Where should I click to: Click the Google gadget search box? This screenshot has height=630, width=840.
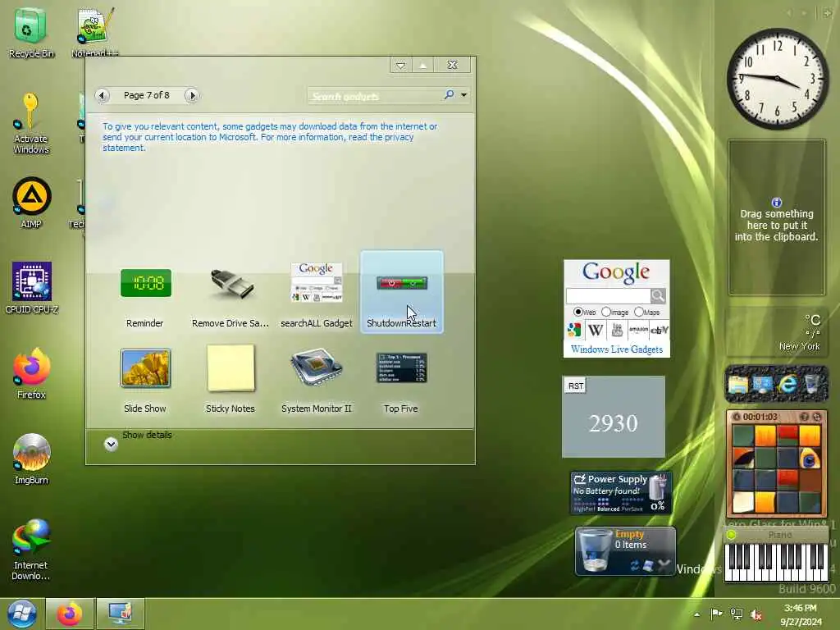click(x=608, y=295)
